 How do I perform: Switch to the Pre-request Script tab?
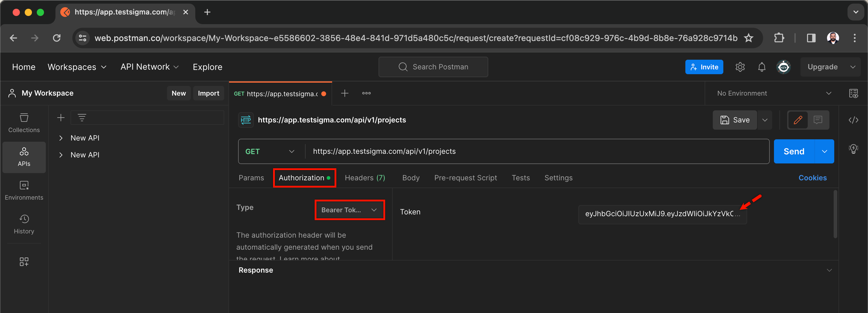[x=465, y=178]
